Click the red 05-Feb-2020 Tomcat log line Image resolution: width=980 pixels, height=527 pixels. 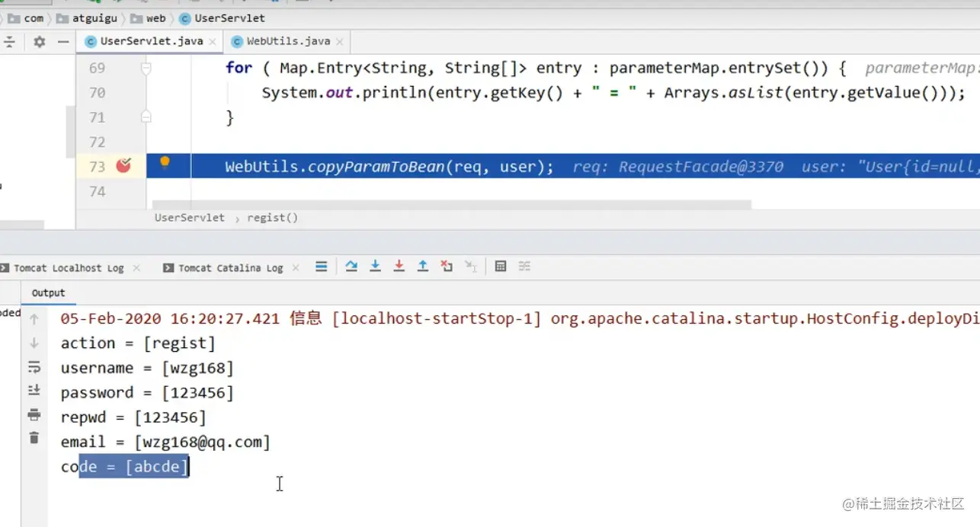tap(520, 319)
